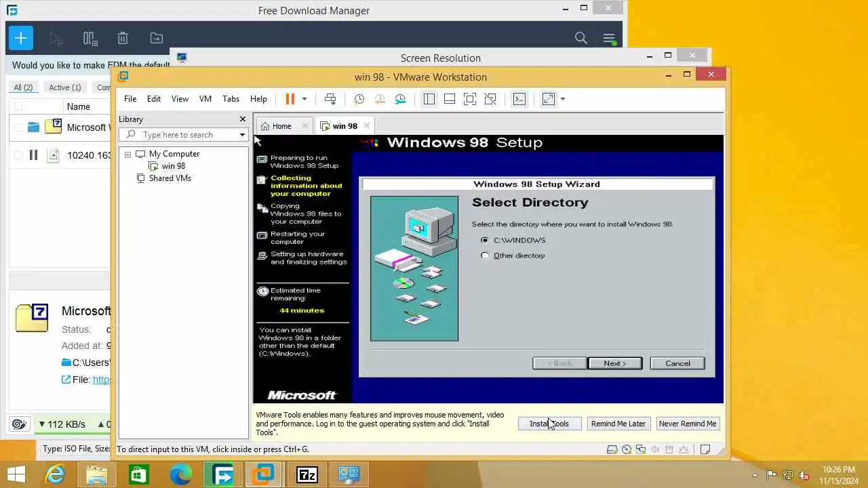
Task: Tick the checkbox for the 10240.163 download
Action: click(x=18, y=155)
